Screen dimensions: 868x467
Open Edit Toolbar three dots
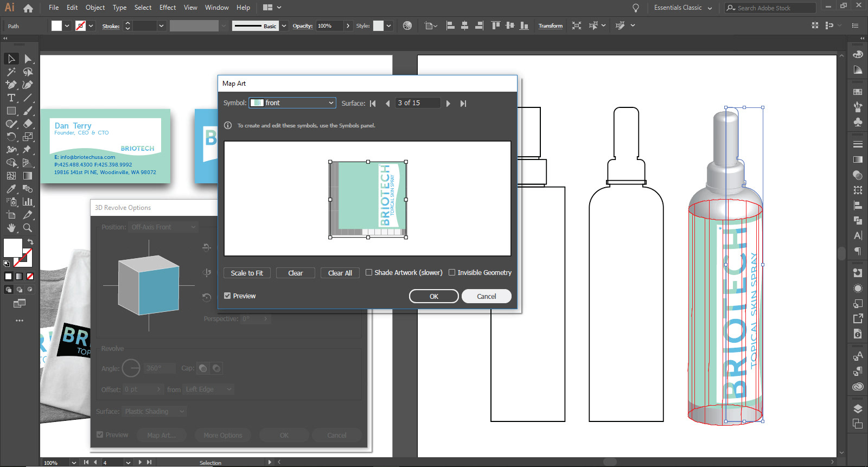click(20, 321)
